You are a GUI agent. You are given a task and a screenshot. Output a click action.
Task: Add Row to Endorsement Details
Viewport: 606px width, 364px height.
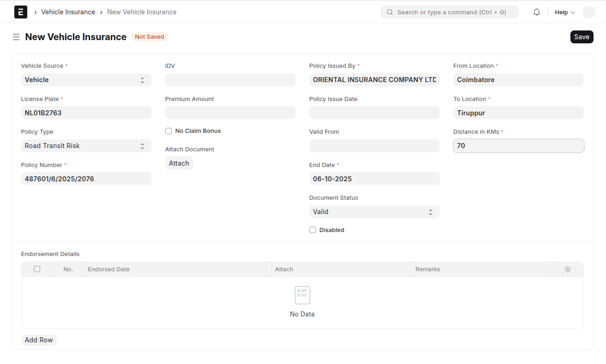point(39,340)
